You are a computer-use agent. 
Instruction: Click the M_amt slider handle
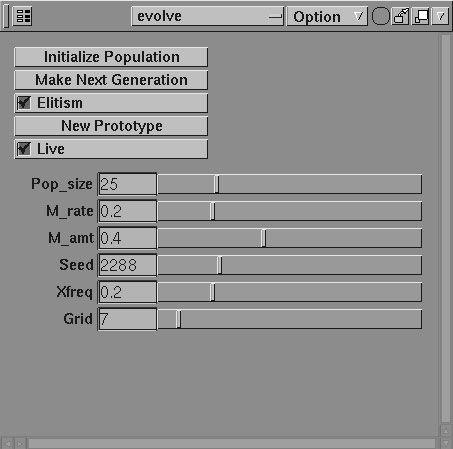click(263, 238)
